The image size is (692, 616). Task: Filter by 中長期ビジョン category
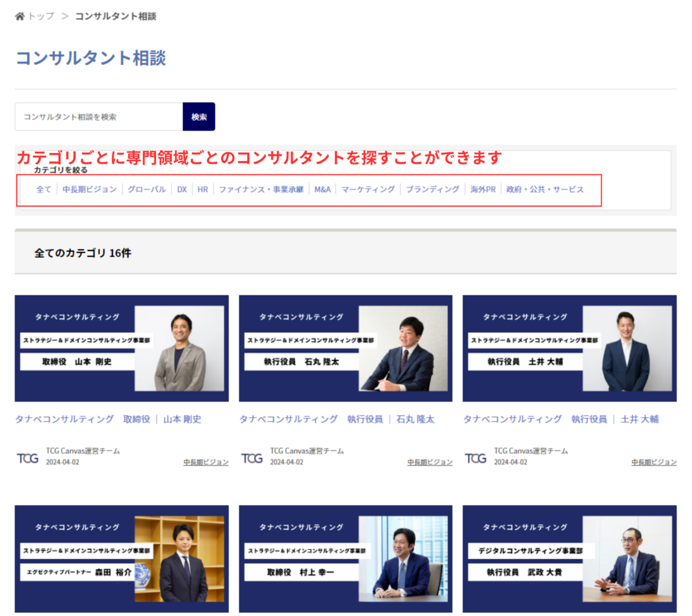tap(89, 189)
